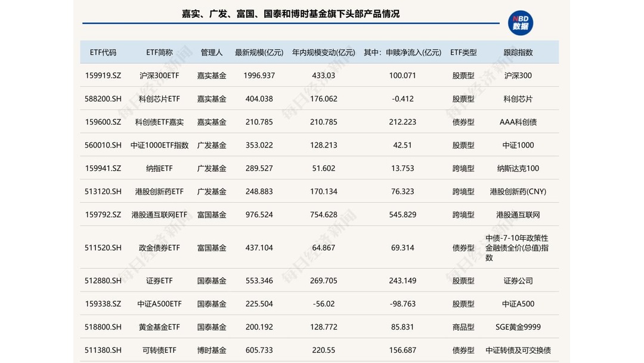Select the 中证A500 index cell

click(518, 303)
